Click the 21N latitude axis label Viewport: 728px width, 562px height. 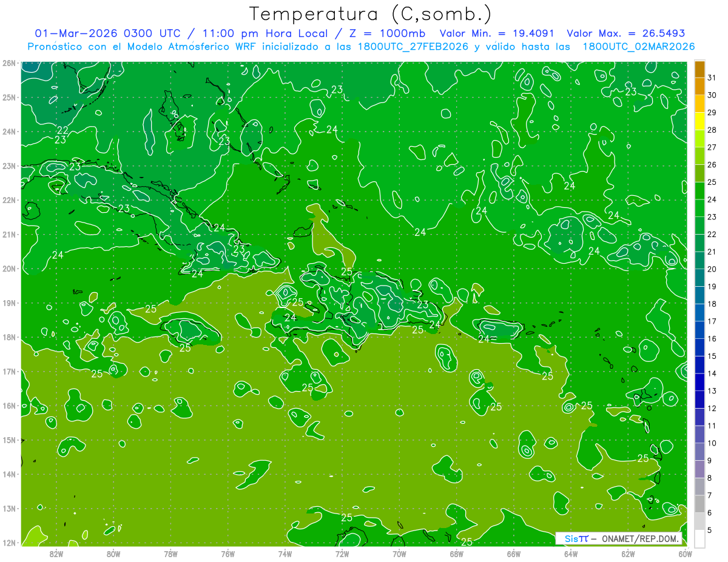pos(9,235)
